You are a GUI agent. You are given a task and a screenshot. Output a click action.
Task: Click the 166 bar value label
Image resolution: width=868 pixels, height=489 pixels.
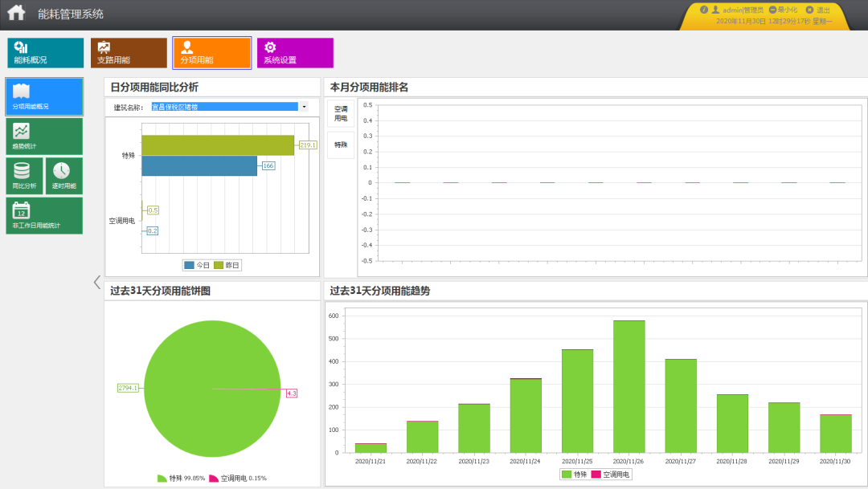pos(268,165)
